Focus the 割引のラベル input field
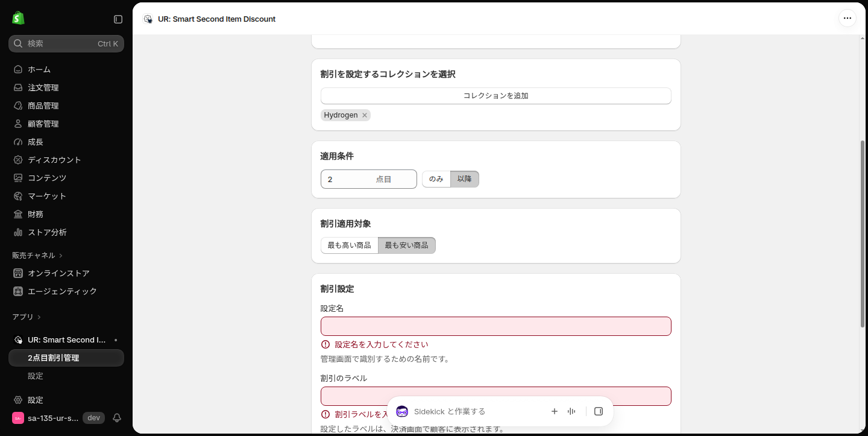Screen dimensions: 868x436 click(x=495, y=396)
